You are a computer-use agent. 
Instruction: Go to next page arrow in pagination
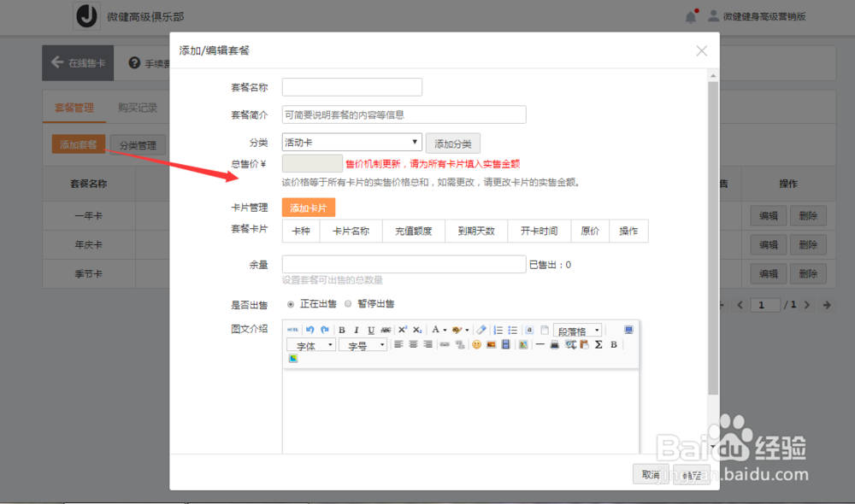coord(808,305)
